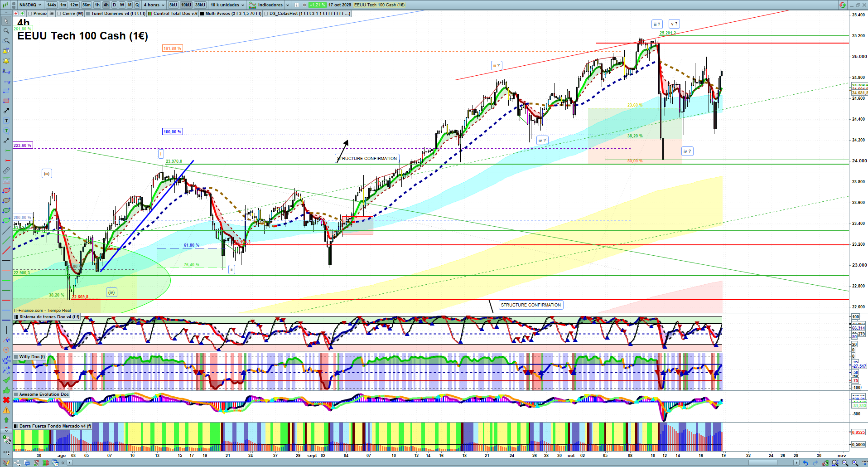This screenshot has height=467, width=868.
Task: Select the arrow cursor tool
Action: click(6, 21)
